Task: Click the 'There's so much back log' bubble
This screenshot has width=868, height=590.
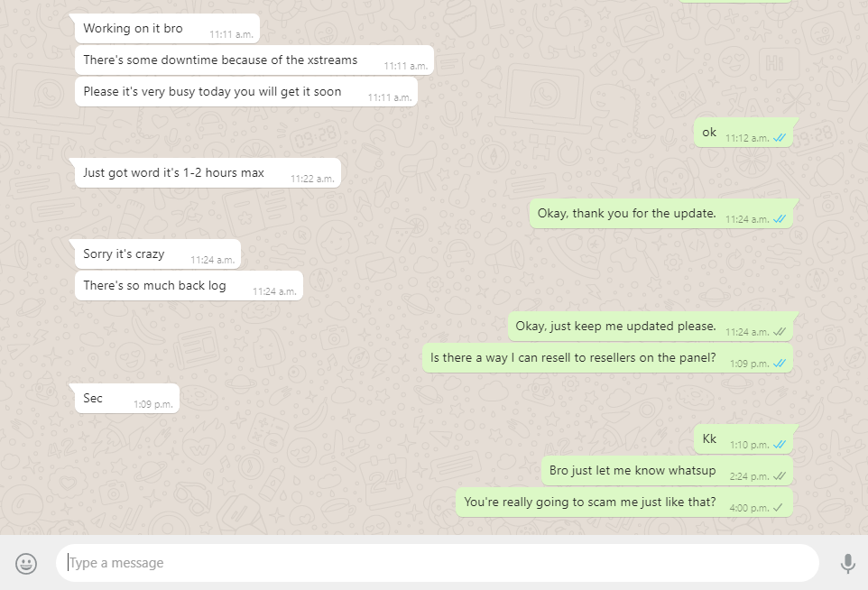Action: pos(189,286)
